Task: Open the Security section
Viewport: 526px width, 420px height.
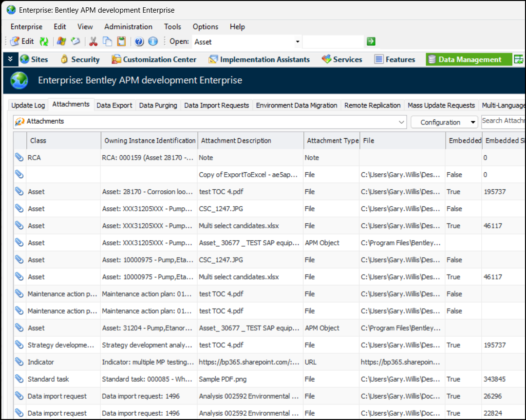Action: click(x=80, y=59)
